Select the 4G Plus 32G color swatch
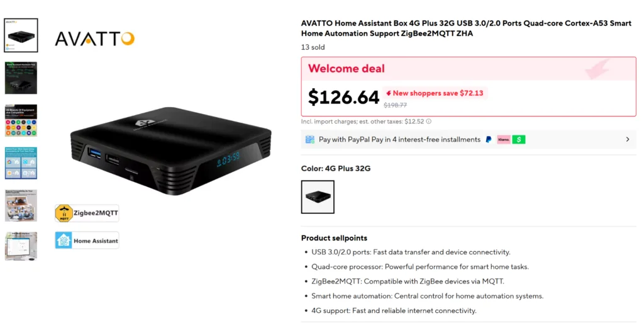 pos(318,197)
